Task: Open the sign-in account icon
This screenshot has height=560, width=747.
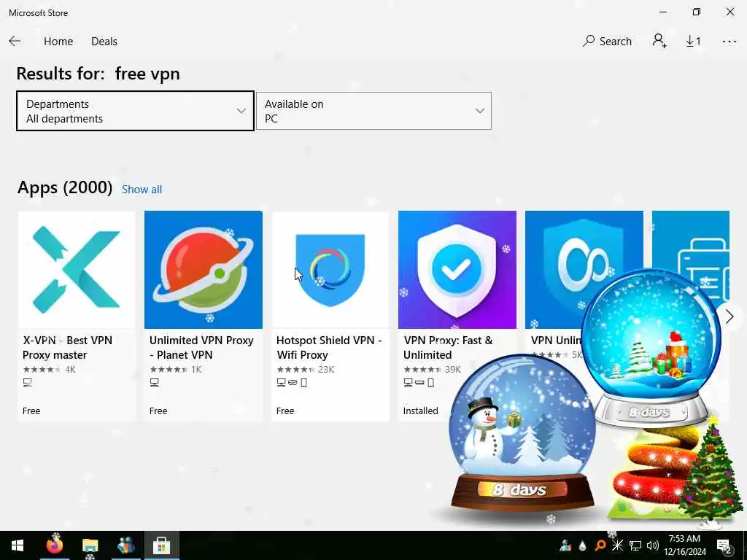Action: [659, 41]
